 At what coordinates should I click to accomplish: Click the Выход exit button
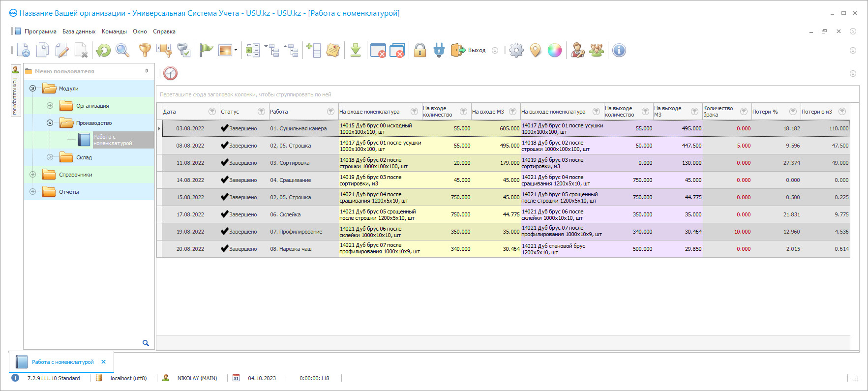(x=469, y=50)
